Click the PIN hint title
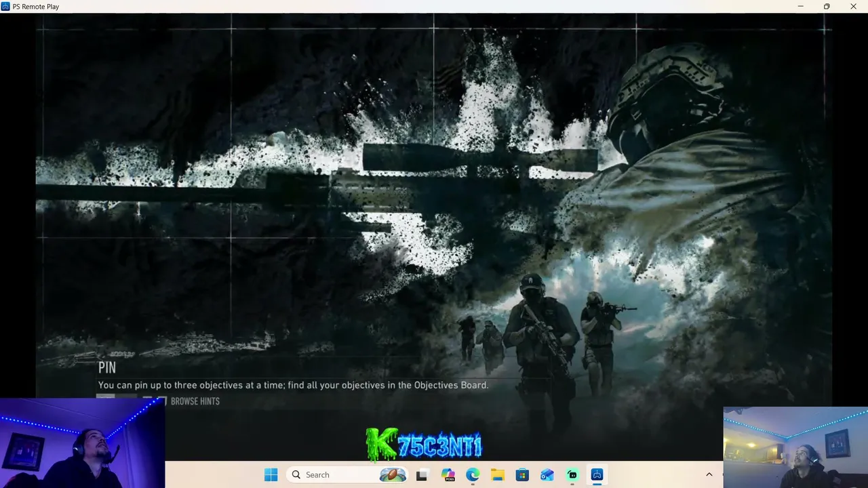 point(107,367)
